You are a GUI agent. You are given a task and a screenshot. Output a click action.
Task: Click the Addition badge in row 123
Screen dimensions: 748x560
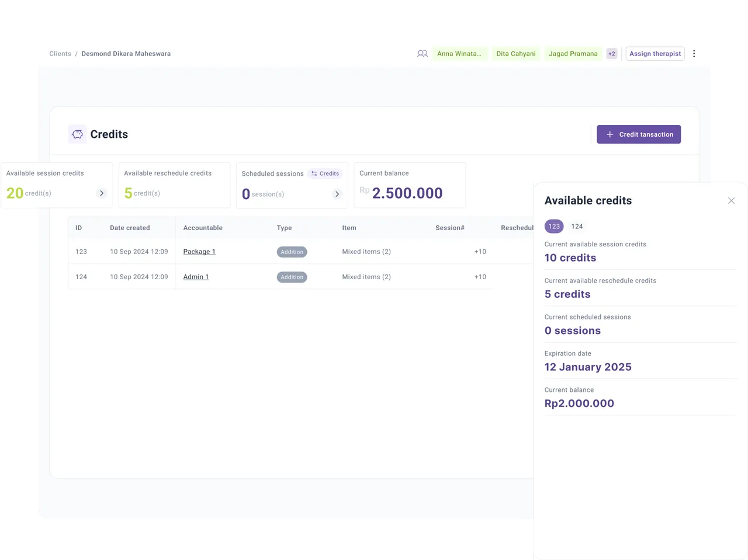click(292, 252)
